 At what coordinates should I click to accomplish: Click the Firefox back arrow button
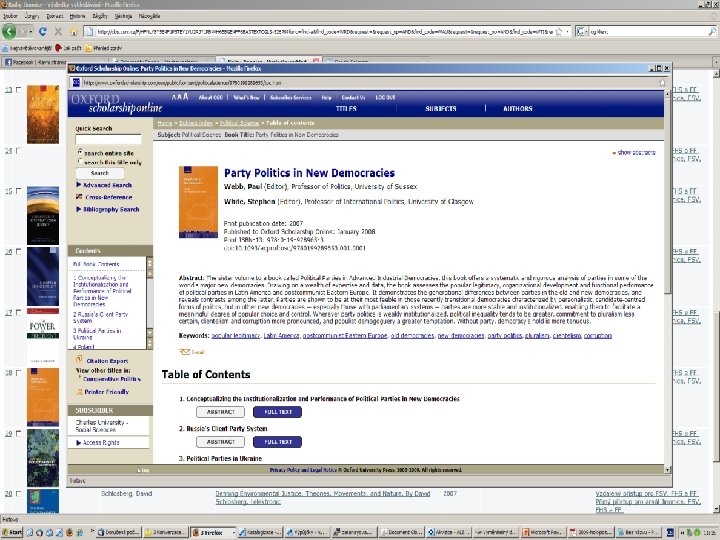coord(9,31)
